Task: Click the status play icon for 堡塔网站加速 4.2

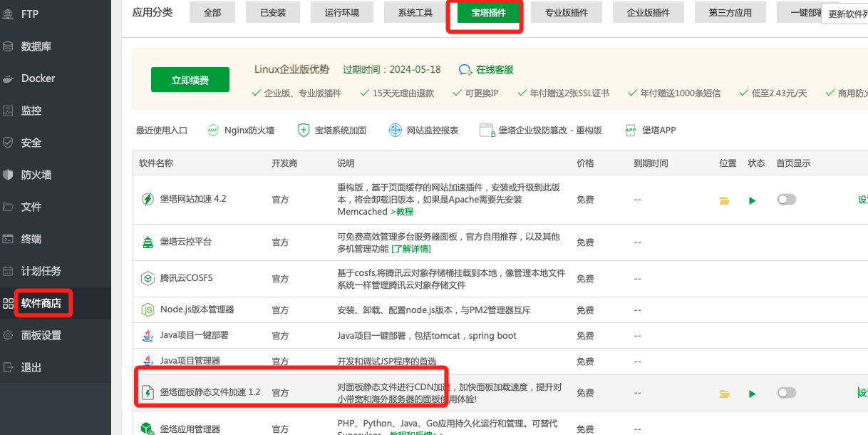Action: point(752,200)
